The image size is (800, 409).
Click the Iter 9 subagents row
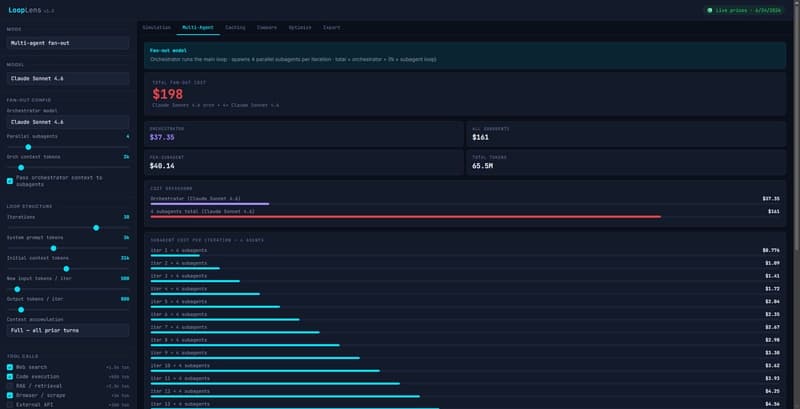(465, 354)
